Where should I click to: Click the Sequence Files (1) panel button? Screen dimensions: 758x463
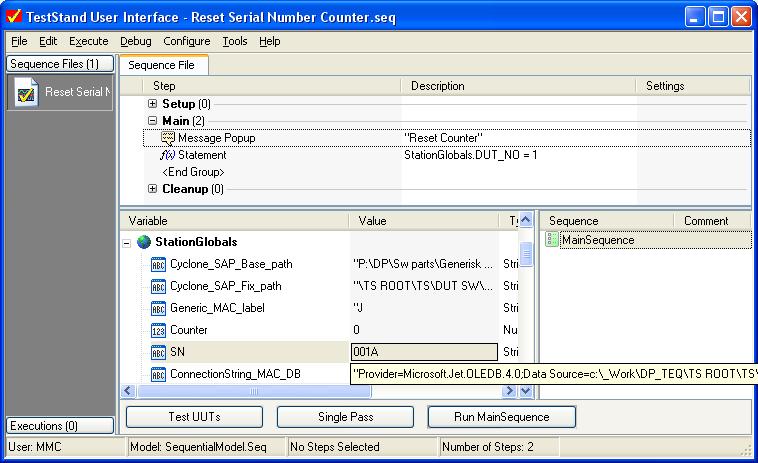click(60, 64)
